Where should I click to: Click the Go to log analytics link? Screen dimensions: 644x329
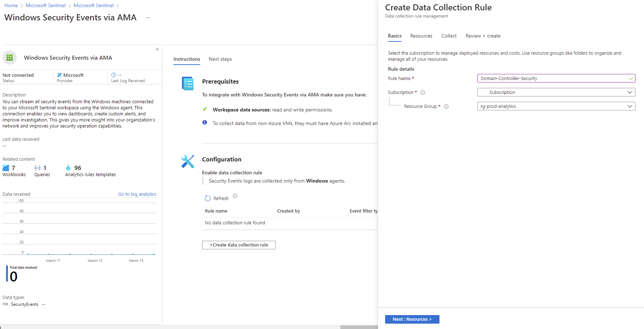137,194
